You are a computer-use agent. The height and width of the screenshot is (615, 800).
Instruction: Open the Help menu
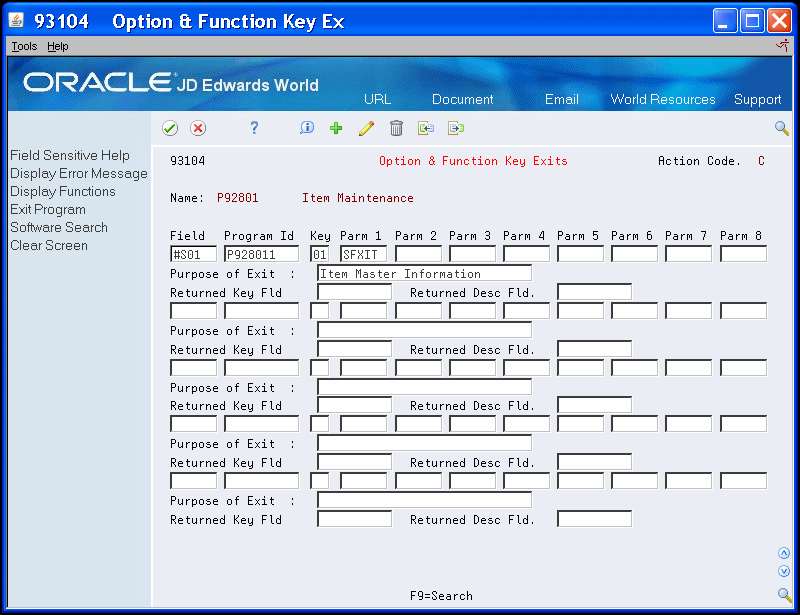tap(58, 45)
